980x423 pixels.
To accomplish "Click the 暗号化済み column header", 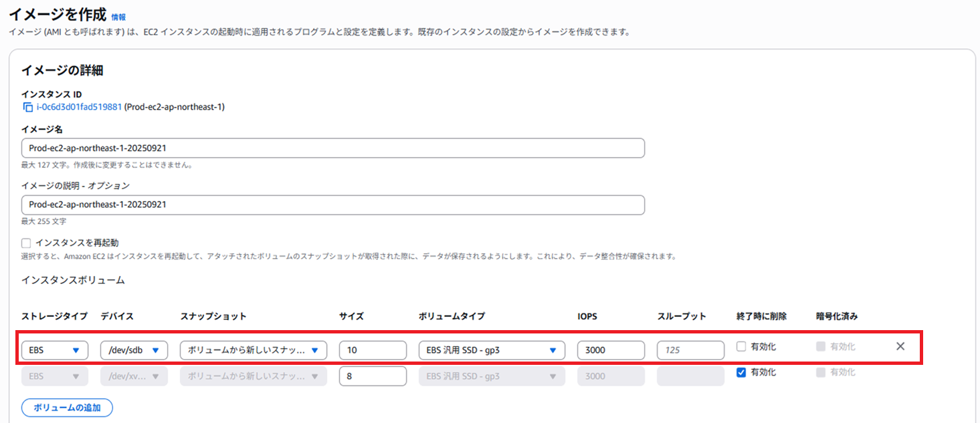I will click(837, 316).
